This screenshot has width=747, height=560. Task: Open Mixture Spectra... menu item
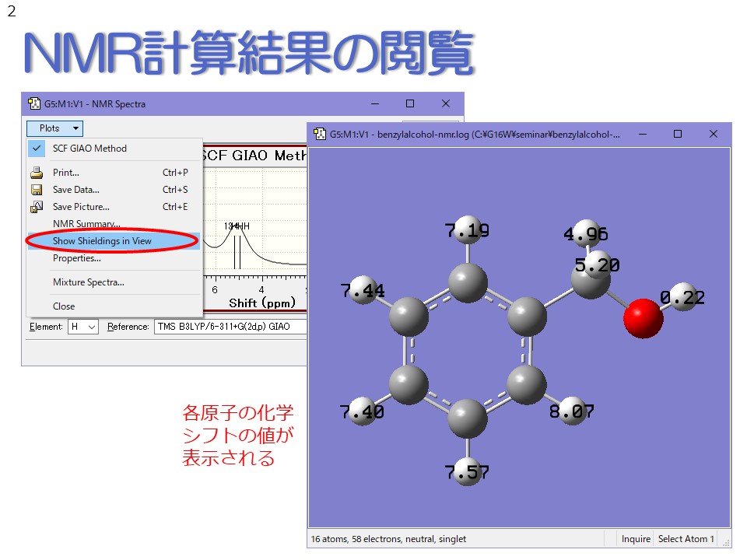click(x=114, y=282)
